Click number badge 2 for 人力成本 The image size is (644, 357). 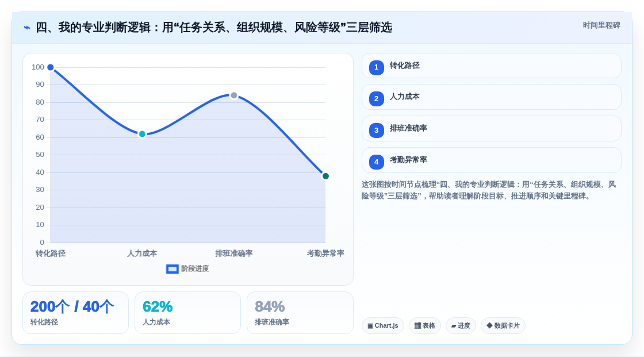(376, 99)
